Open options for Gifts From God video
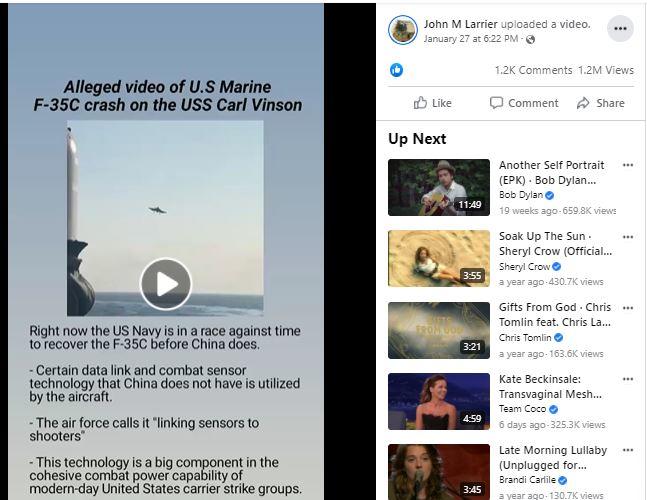 click(x=628, y=308)
